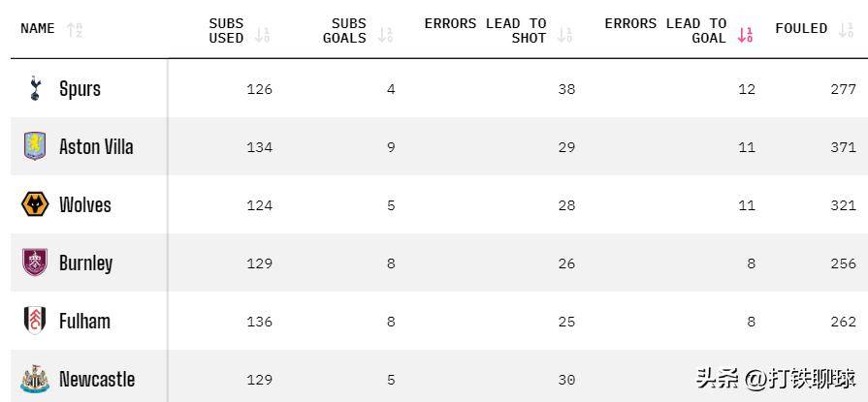Sort by Subs Used arrow icon
Viewport: 868px width, 402px height.
[262, 35]
